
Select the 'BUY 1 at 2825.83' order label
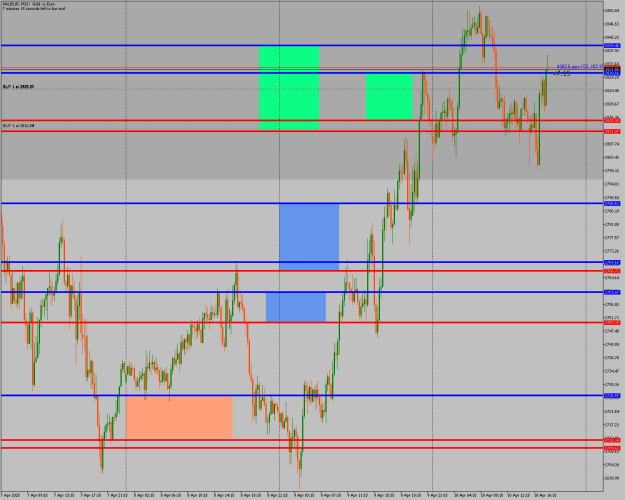(x=18, y=87)
